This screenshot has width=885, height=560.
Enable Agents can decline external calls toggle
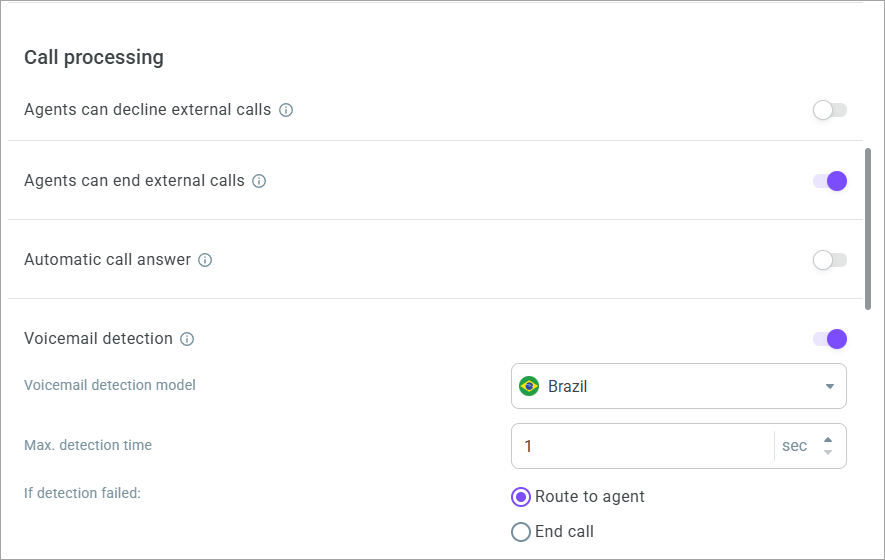tap(830, 110)
